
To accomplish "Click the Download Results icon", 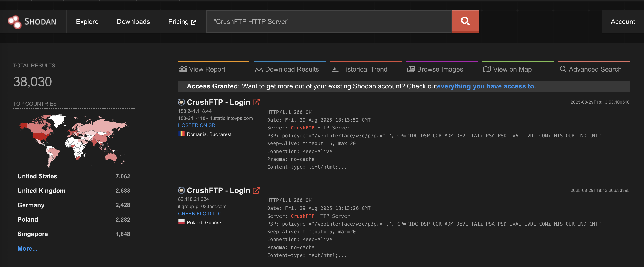I will click(259, 69).
